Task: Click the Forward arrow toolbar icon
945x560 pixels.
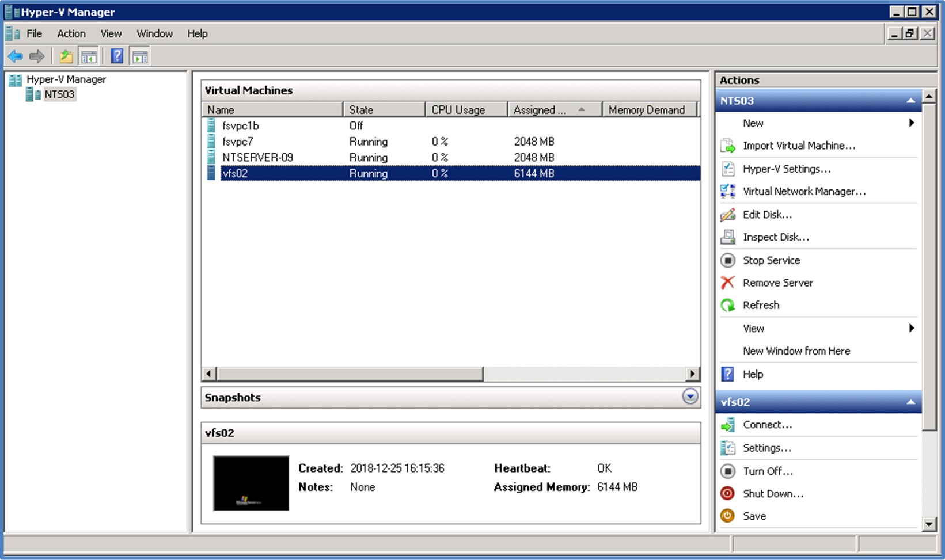Action: tap(37, 56)
